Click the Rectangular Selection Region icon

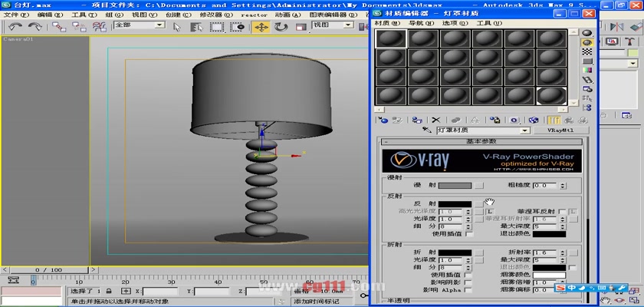click(217, 27)
